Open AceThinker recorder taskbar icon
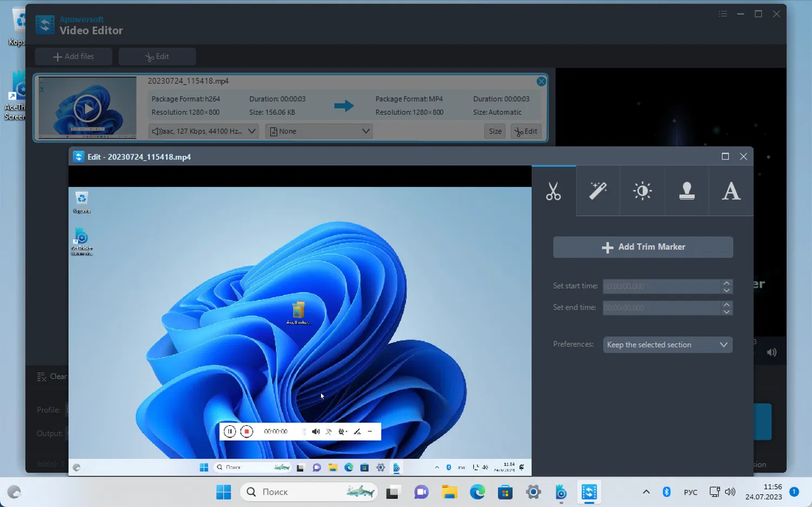This screenshot has height=507, width=812. (x=561, y=492)
